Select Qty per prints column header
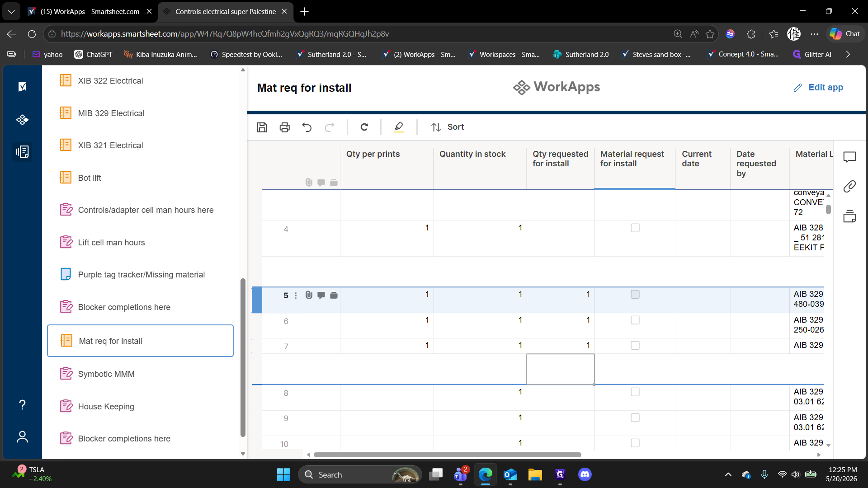 [387, 168]
